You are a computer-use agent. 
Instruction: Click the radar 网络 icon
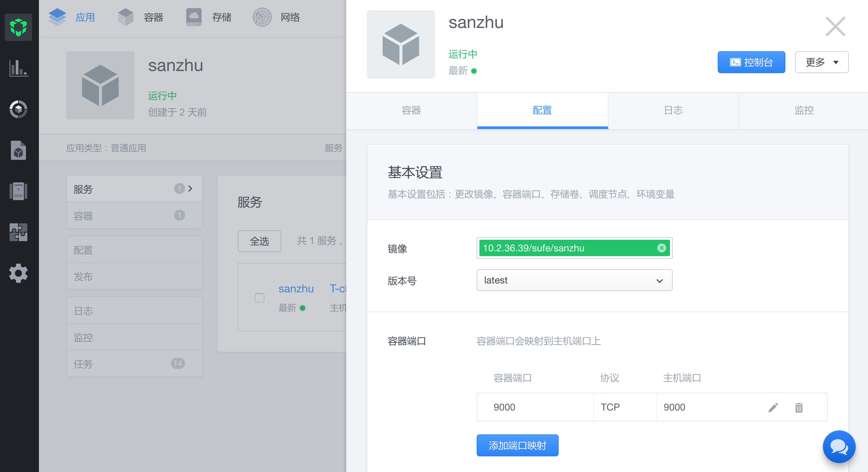(x=262, y=17)
